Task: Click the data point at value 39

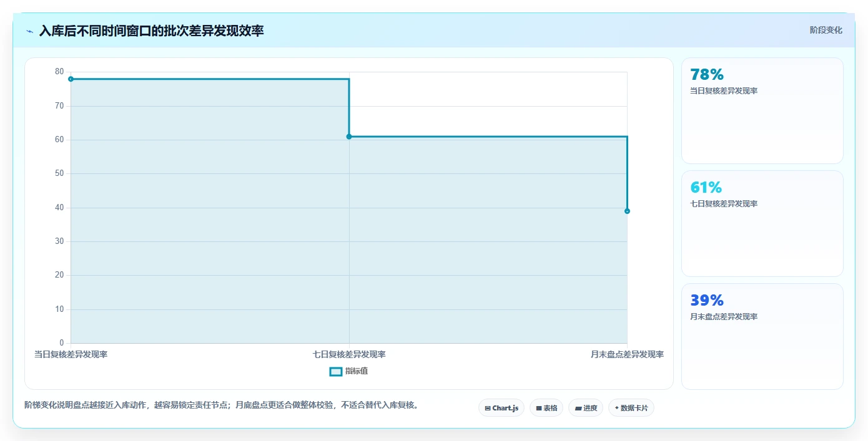Action: [627, 211]
